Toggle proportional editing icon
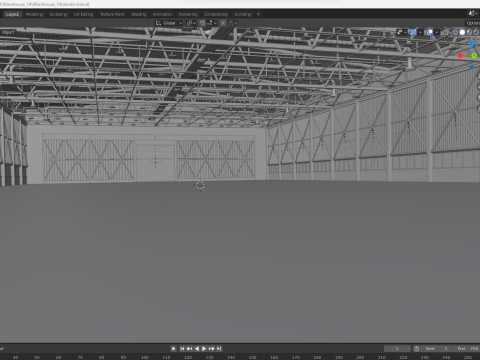 (x=223, y=23)
